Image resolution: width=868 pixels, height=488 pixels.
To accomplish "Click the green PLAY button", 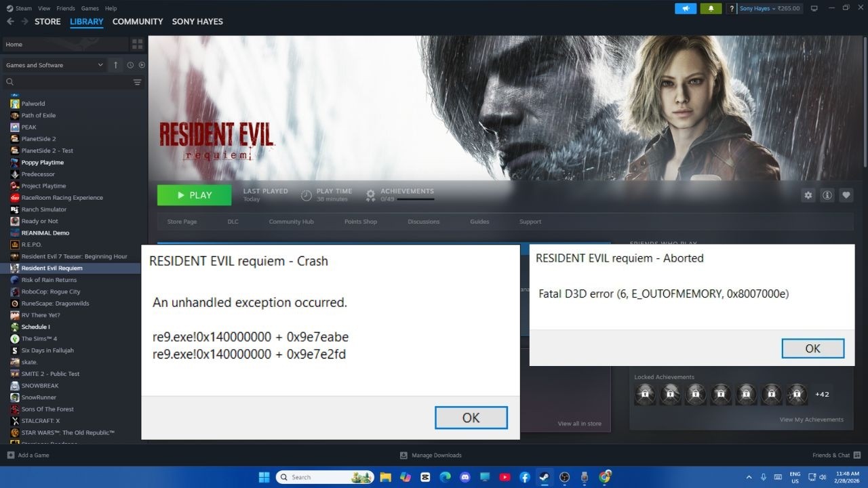I will (194, 195).
